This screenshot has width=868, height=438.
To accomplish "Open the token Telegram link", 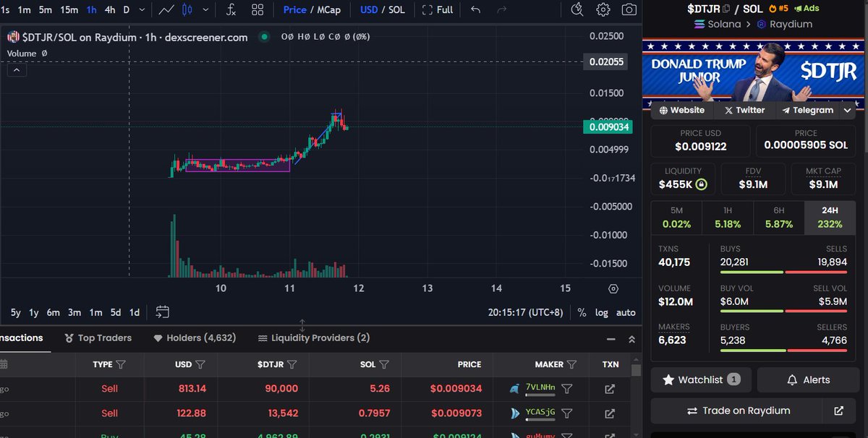I will [x=807, y=110].
